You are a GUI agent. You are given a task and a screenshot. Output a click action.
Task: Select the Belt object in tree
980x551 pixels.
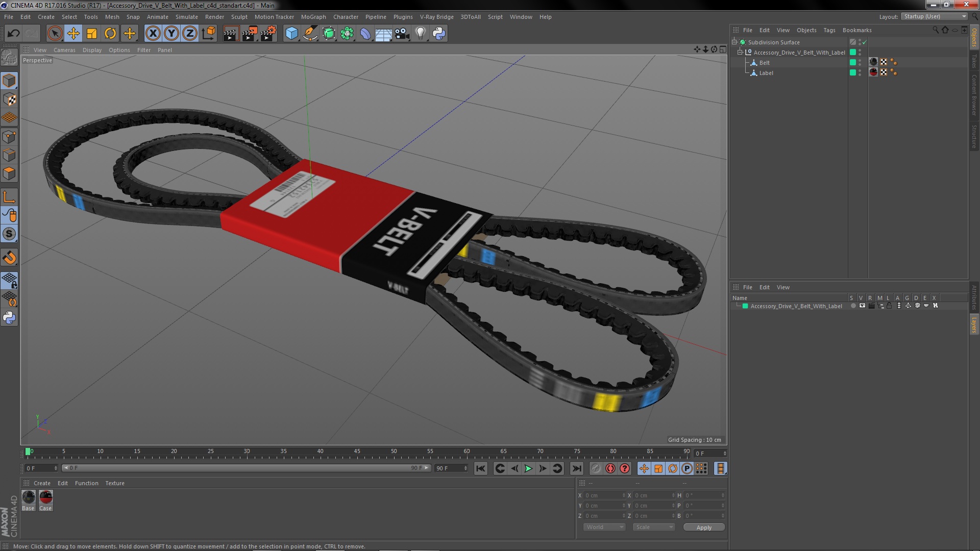point(764,63)
